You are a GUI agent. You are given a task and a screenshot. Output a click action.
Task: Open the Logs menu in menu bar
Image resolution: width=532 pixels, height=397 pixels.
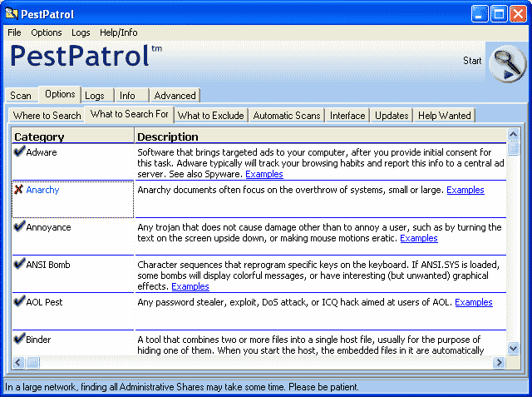tap(81, 32)
